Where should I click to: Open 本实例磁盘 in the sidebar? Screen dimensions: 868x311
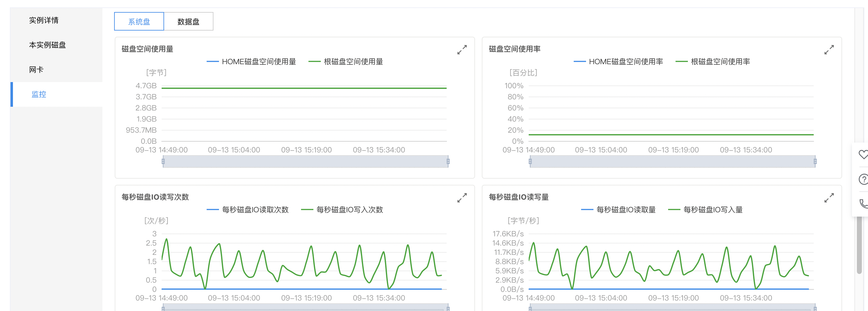(48, 45)
